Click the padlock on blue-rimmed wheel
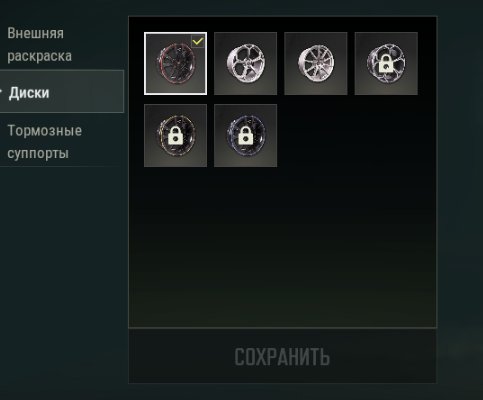The height and width of the screenshot is (400, 483). pos(245,135)
